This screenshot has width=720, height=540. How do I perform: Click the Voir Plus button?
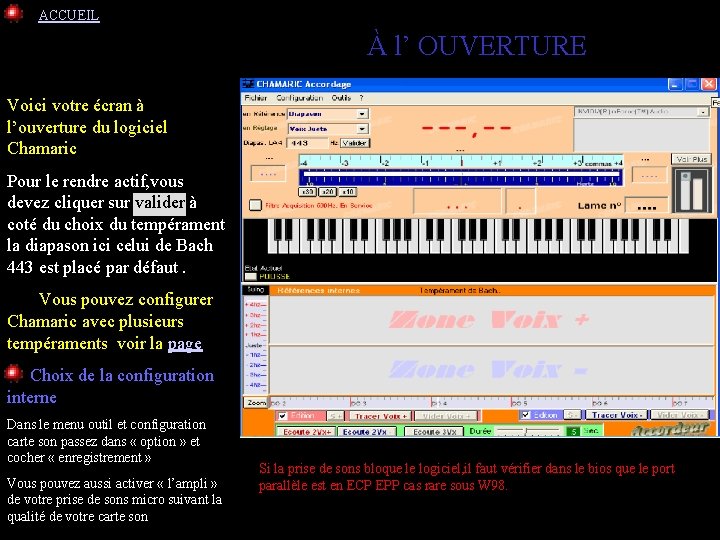click(x=692, y=159)
